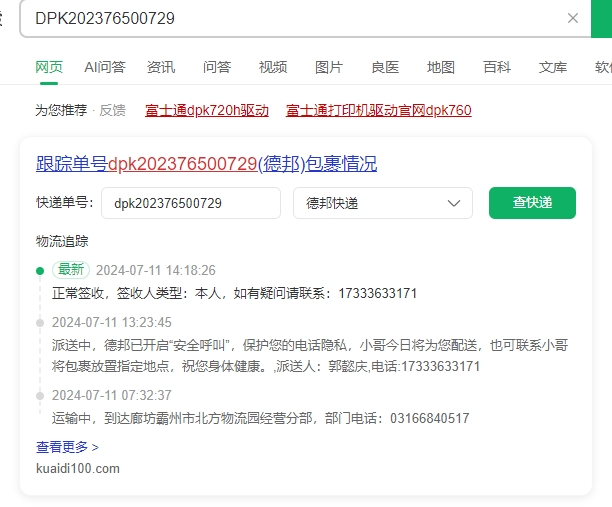Clear the search box with the X icon
Image resolution: width=612 pixels, height=507 pixels.
573,18
